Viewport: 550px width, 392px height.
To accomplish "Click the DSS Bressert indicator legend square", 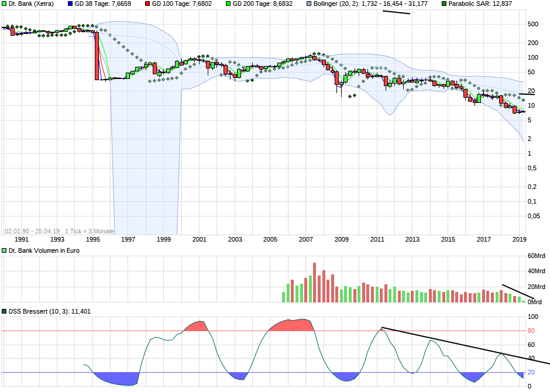I will [x=4, y=312].
